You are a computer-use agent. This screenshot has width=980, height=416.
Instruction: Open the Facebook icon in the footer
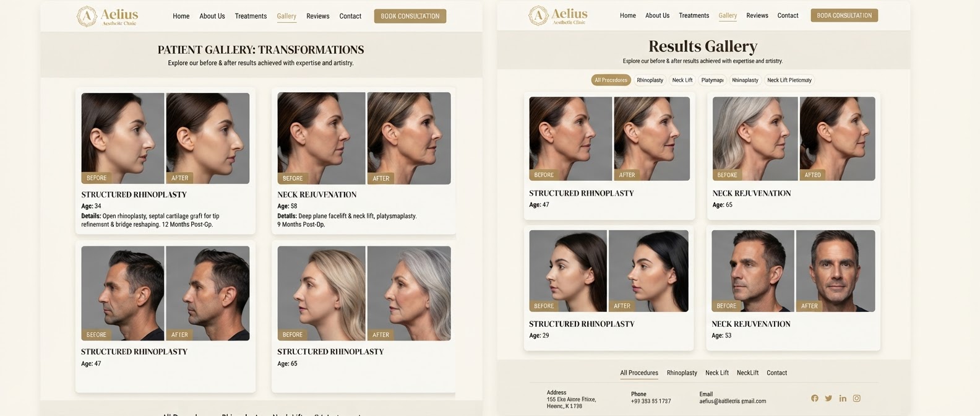click(815, 399)
